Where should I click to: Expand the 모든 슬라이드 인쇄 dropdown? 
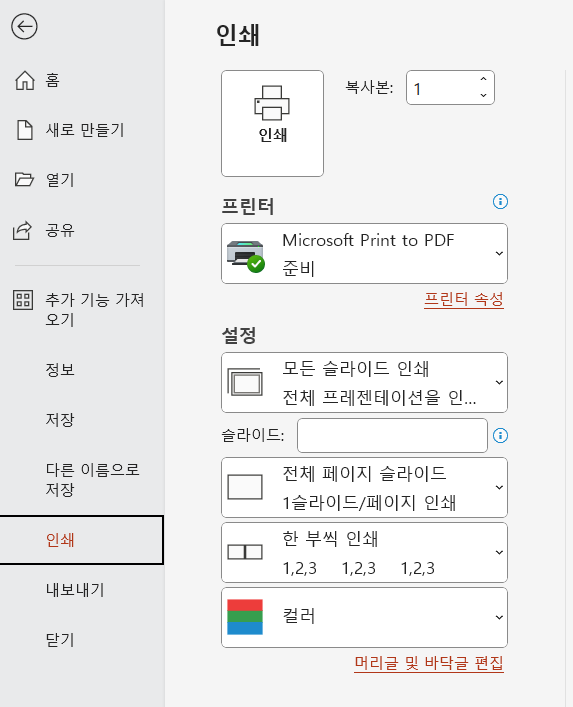pos(364,382)
